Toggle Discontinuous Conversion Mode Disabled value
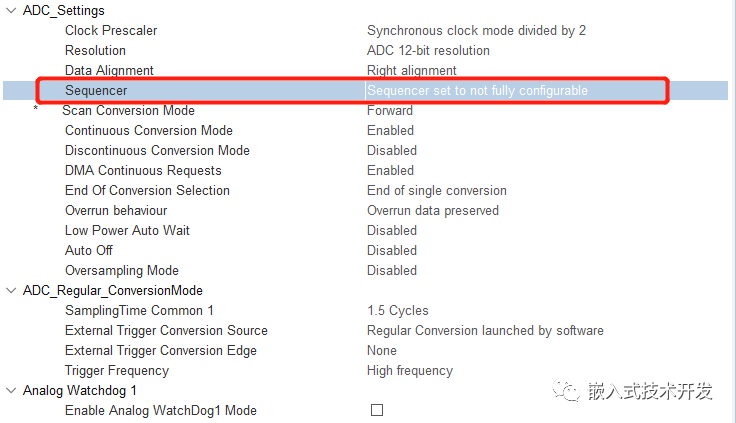 click(x=392, y=150)
